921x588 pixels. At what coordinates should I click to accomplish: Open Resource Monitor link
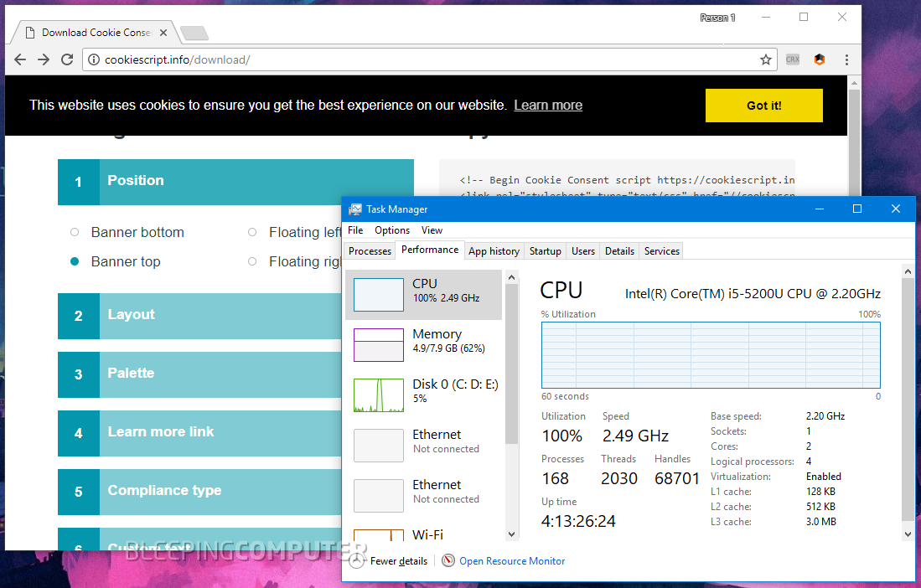pos(512,561)
